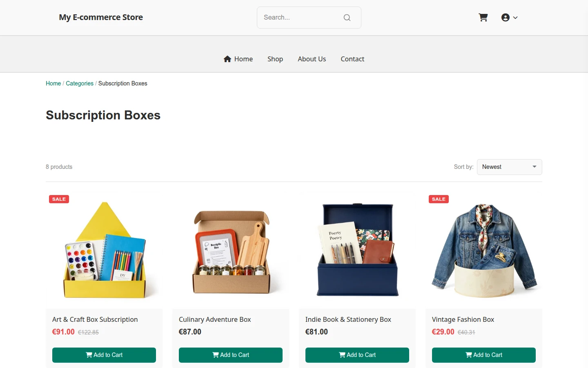Viewport: 588px width, 368px height.
Task: Click the €87.00 price
Action: coord(190,332)
